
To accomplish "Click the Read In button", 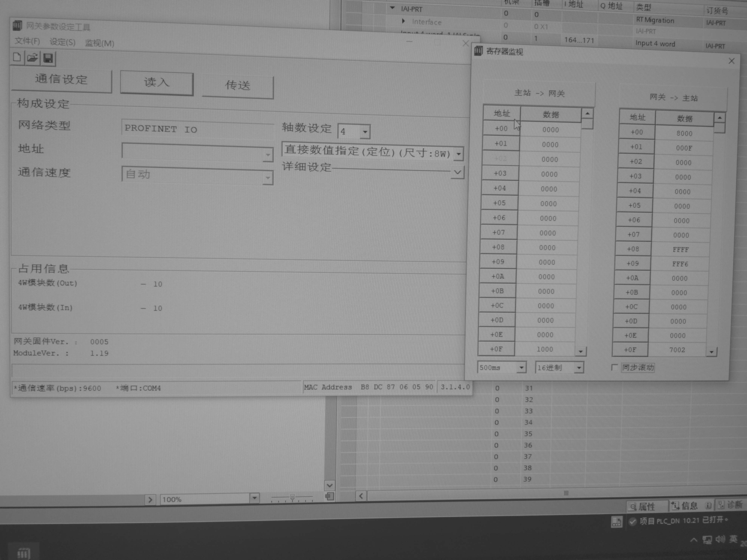I will click(x=157, y=83).
